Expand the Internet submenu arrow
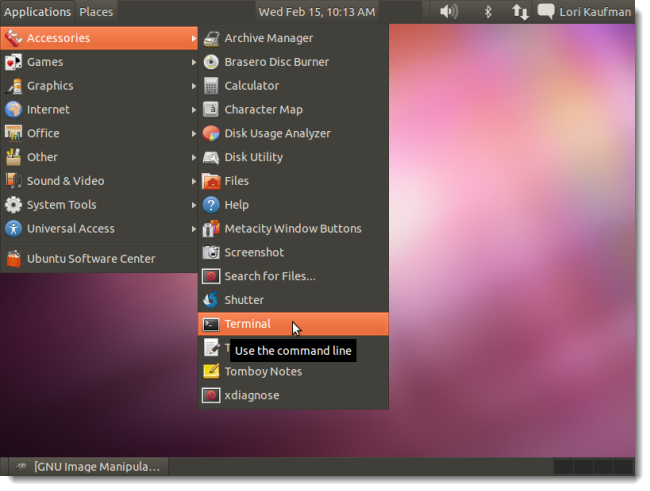Screen dimensions: 650x491 194,110
